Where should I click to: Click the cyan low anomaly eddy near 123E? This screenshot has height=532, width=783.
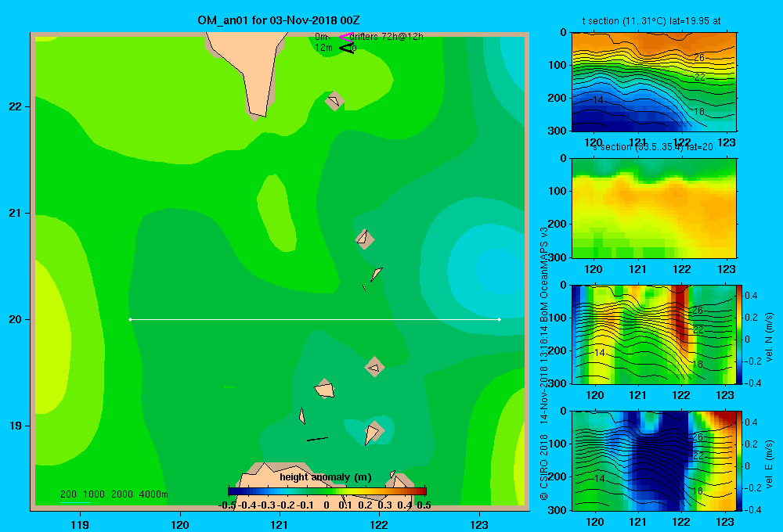pos(500,269)
